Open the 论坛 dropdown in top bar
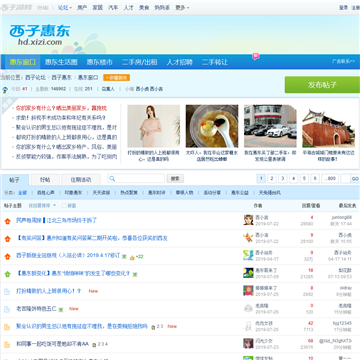The height and width of the screenshot is (360, 360). tap(65, 7)
